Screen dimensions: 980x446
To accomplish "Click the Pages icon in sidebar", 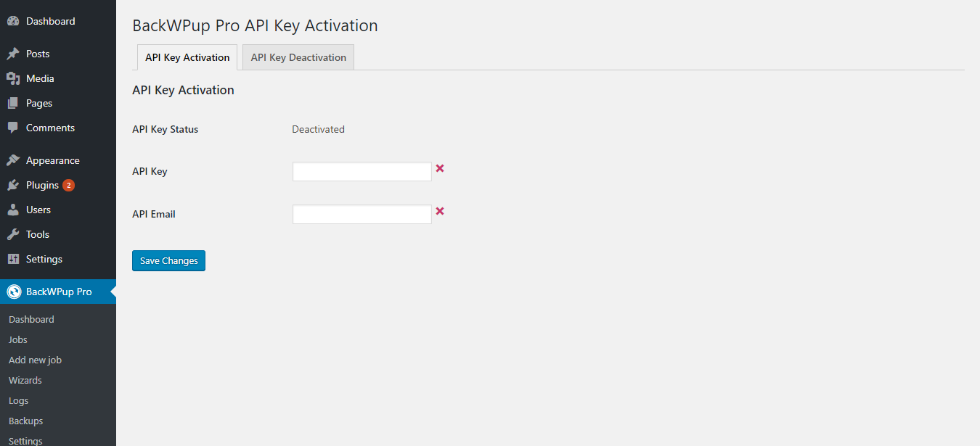I will click(x=13, y=103).
